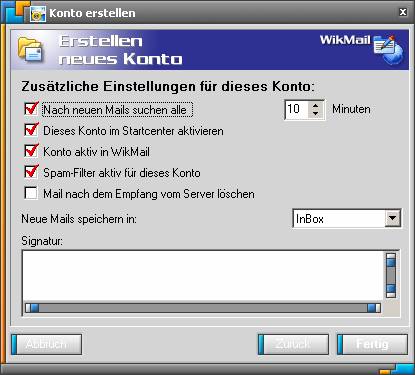
Task: Increase the minutes interval with up arrow
Action: pyautogui.click(x=315, y=105)
